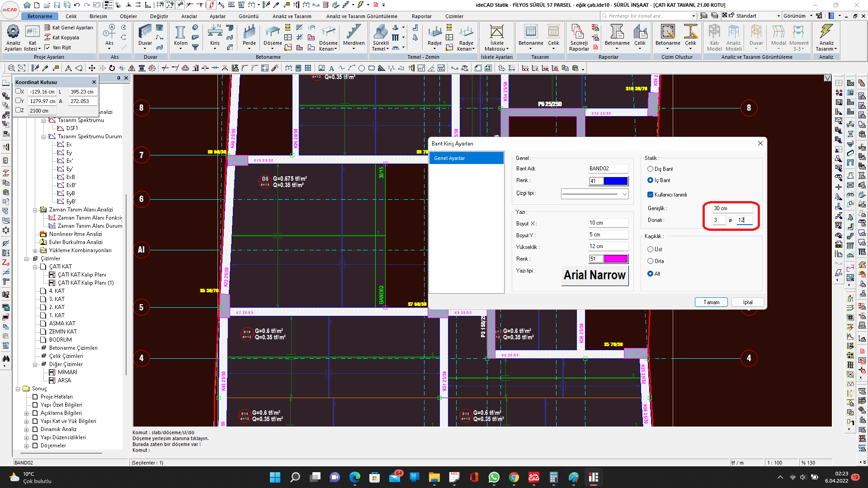The image size is (868, 488).
Task: Select Orta kaçıklık option
Action: 650,261
